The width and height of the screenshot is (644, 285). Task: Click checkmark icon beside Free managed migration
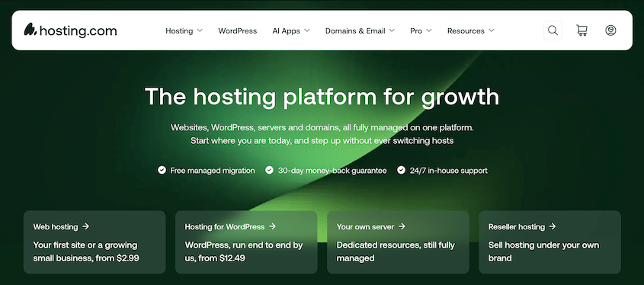coord(162,170)
